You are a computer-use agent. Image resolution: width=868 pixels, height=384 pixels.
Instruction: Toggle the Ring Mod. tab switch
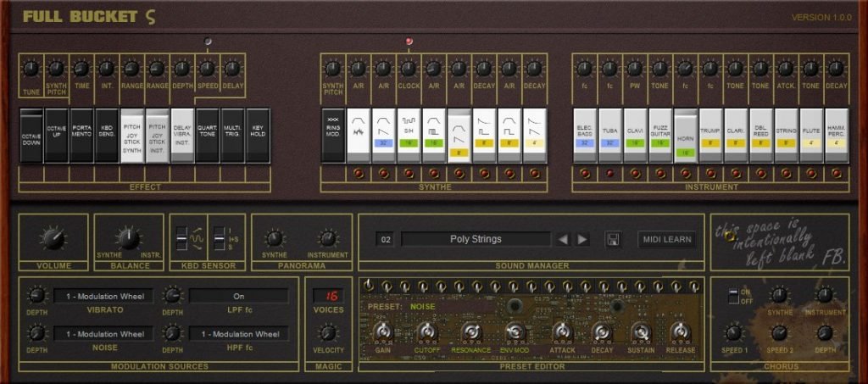click(x=332, y=135)
